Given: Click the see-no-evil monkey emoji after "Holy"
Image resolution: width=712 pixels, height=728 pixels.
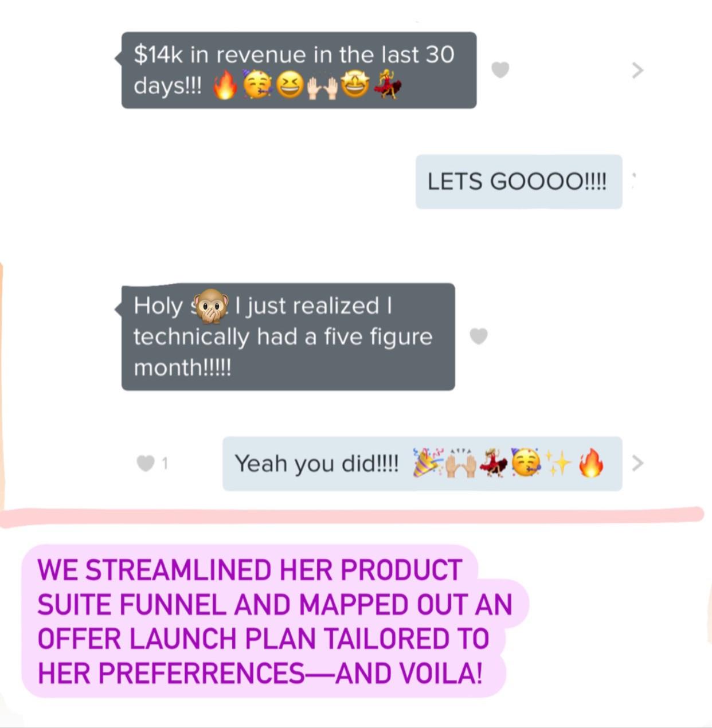Looking at the screenshot, I should [x=211, y=306].
